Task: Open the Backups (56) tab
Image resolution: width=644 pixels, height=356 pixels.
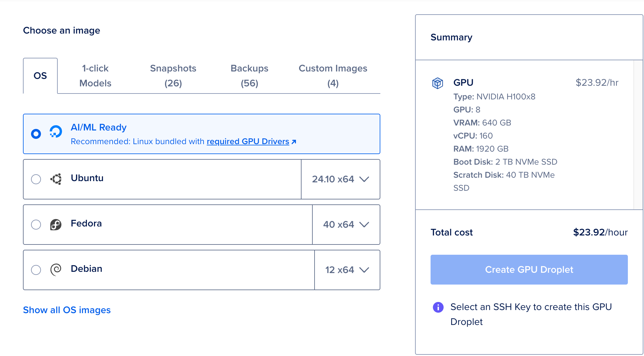Action: click(249, 75)
